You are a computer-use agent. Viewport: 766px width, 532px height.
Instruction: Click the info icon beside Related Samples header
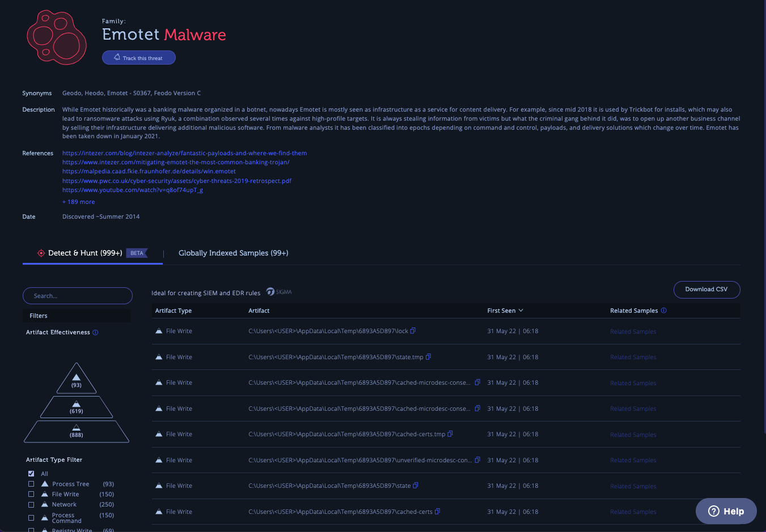[663, 310]
